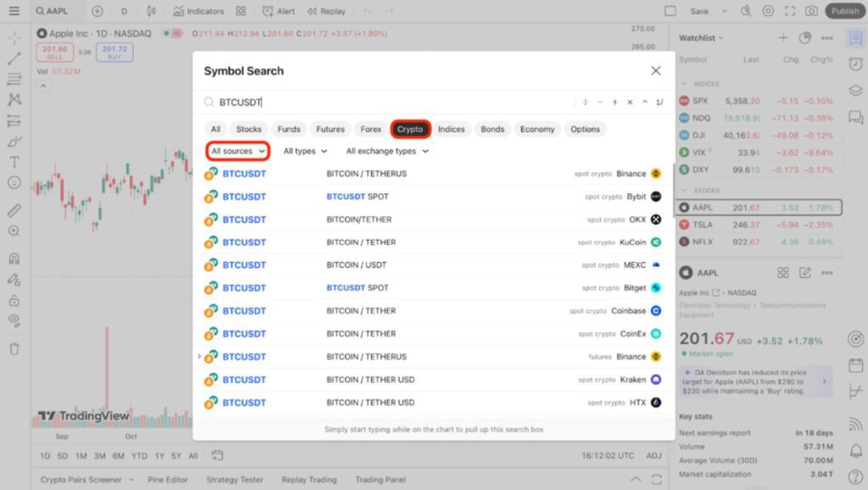Choose BTCUSDT spot crypto on Coinbase
The image size is (868, 490).
(x=433, y=310)
